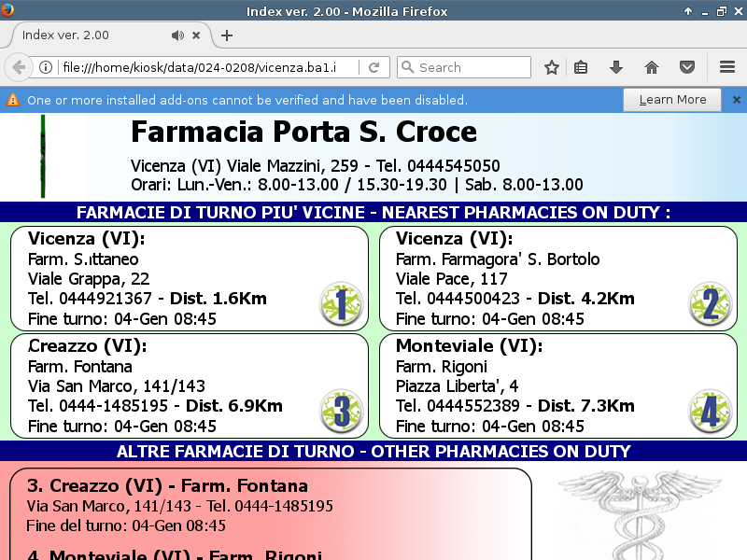747x560 pixels.
Task: Mute the tab audio speaker icon
Action: (177, 35)
